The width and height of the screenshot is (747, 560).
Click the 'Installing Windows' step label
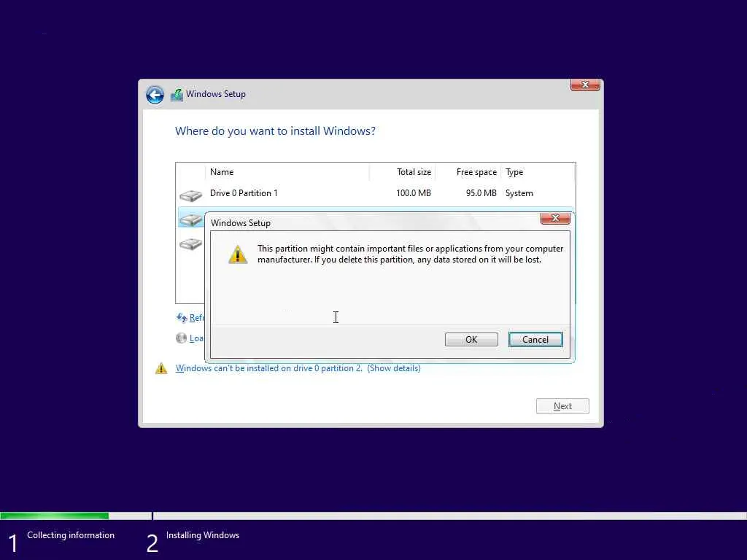pos(203,535)
